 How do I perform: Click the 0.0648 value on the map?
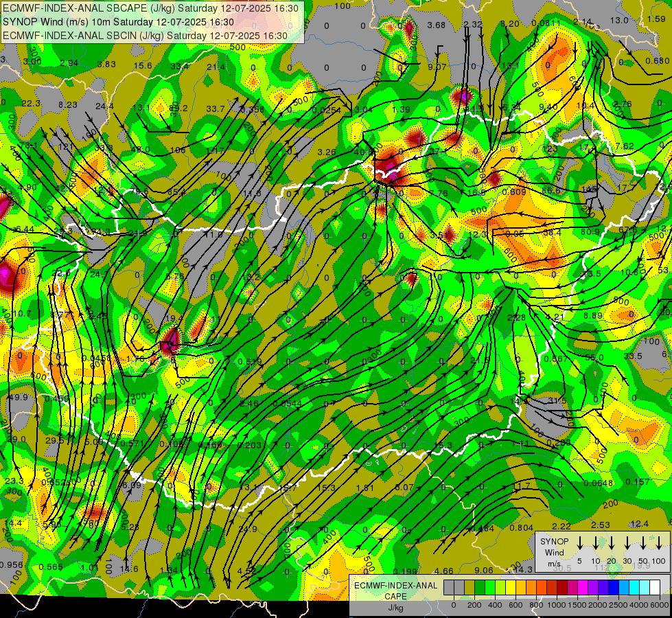[599, 483]
